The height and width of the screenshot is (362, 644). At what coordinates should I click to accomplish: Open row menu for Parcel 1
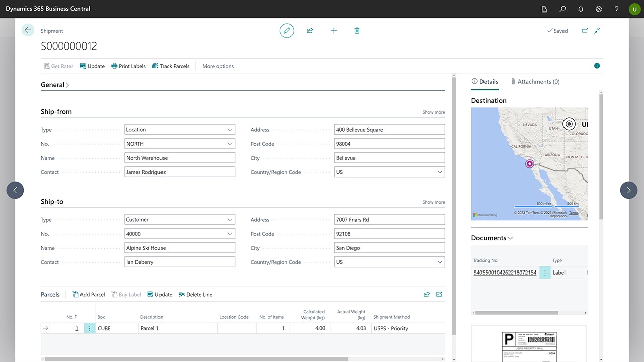[90, 328]
